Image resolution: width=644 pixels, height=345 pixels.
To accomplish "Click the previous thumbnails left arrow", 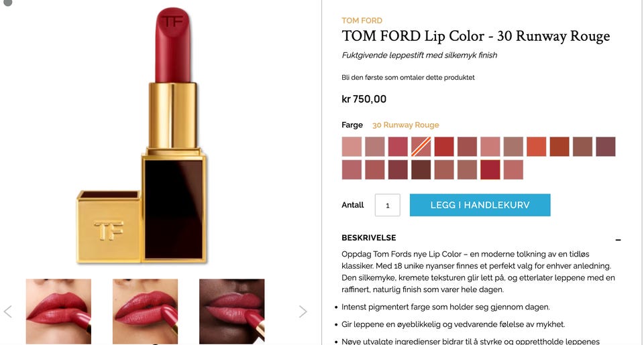I will [x=8, y=312].
